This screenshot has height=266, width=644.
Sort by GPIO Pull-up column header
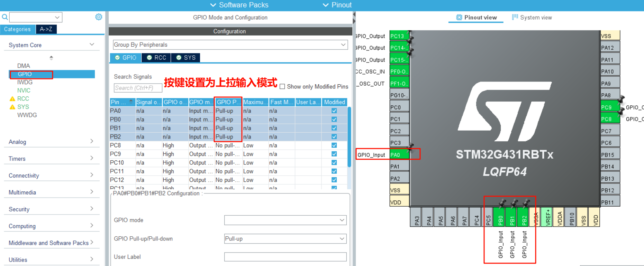click(x=228, y=102)
